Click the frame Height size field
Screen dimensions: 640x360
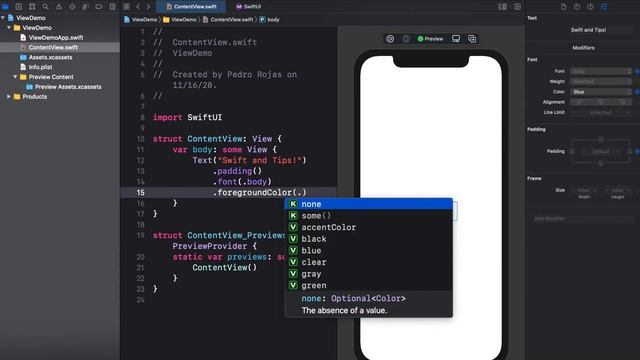click(618, 190)
